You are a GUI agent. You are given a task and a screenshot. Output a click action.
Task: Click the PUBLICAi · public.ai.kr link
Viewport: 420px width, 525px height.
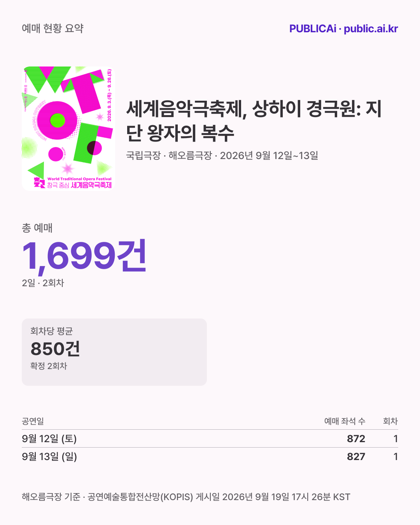coord(343,29)
